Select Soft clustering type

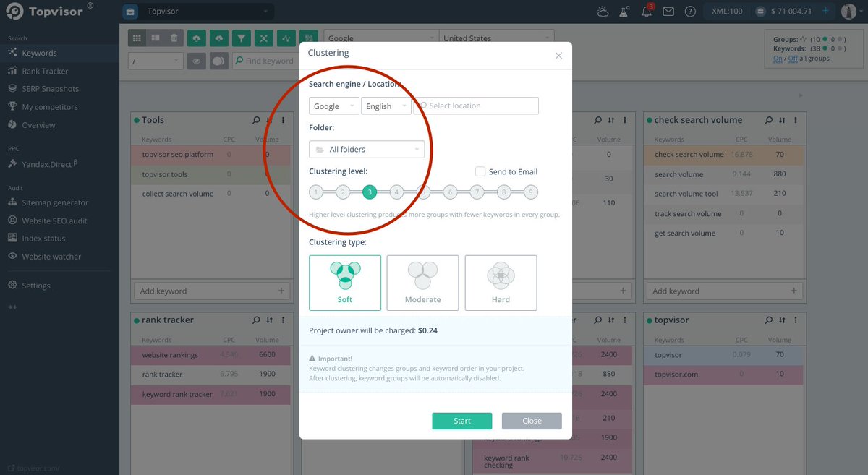[345, 283]
